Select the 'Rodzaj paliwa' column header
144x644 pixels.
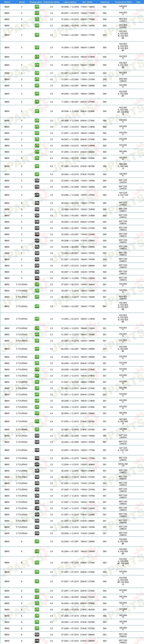pyautogui.click(x=36, y=2)
